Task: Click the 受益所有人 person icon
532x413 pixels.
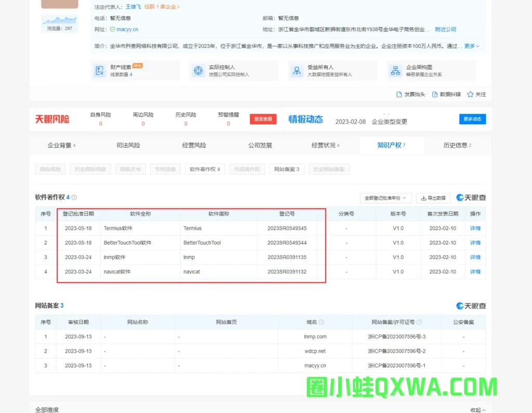Action: [297, 71]
